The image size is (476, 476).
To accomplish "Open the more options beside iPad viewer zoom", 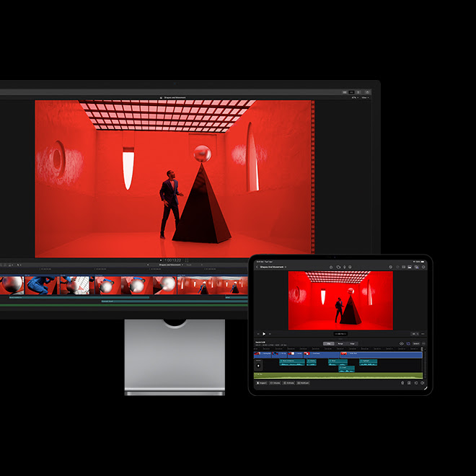I will pyautogui.click(x=423, y=334).
